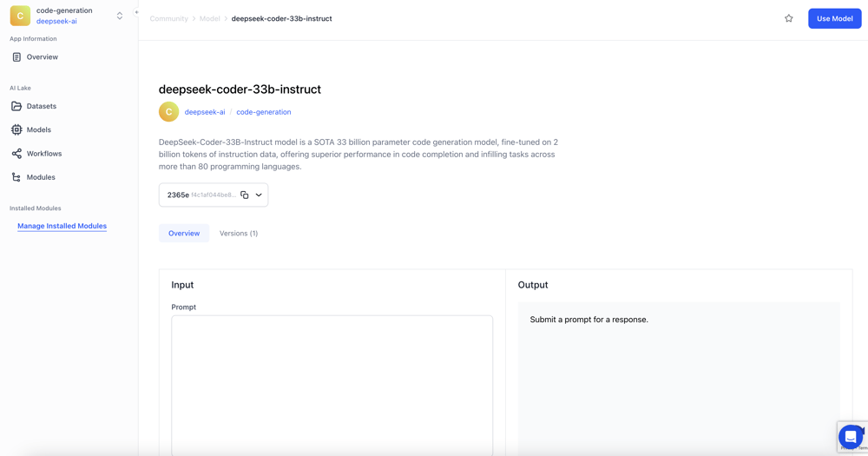Click the Models chip icon
Screen dimensions: 868x456
tap(16, 129)
